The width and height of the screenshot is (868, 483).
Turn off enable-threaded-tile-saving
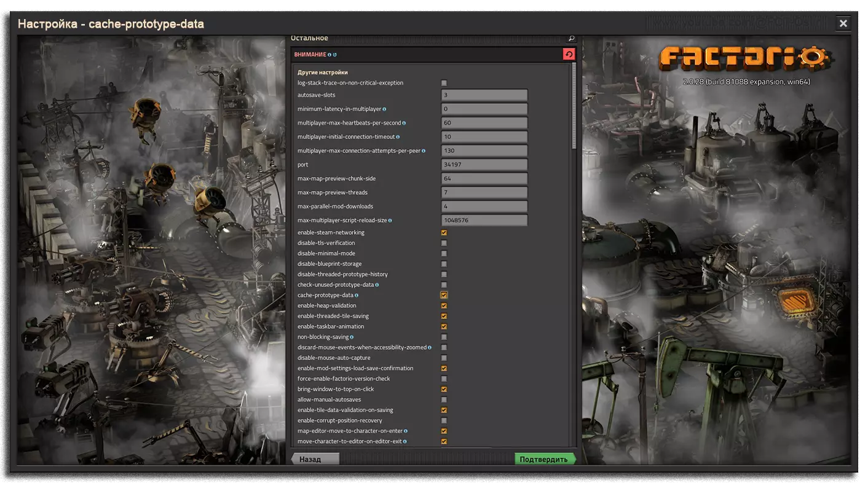(x=444, y=316)
